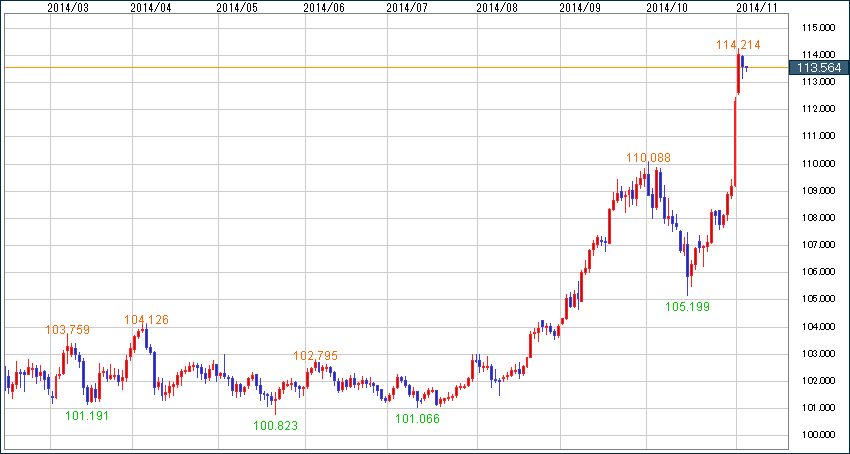Click the current price tag 113.564
850x454 pixels.
(x=819, y=68)
